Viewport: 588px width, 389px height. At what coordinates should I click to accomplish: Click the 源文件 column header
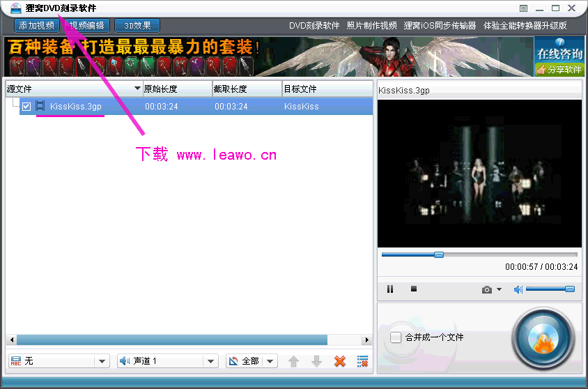pos(75,89)
